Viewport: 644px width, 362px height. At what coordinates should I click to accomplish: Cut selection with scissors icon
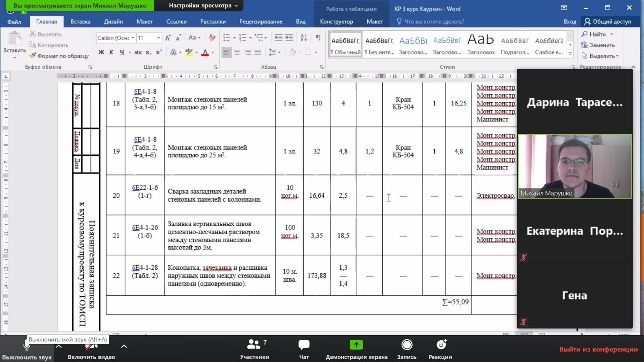tap(45, 34)
